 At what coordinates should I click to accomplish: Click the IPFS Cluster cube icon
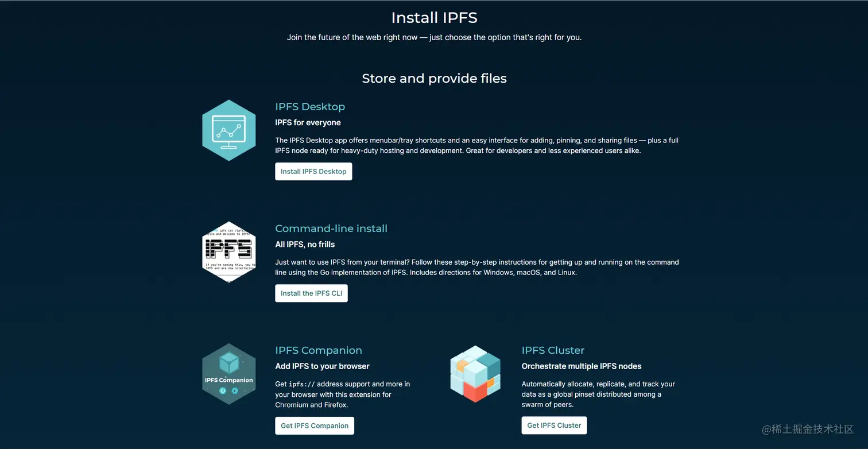(x=475, y=374)
